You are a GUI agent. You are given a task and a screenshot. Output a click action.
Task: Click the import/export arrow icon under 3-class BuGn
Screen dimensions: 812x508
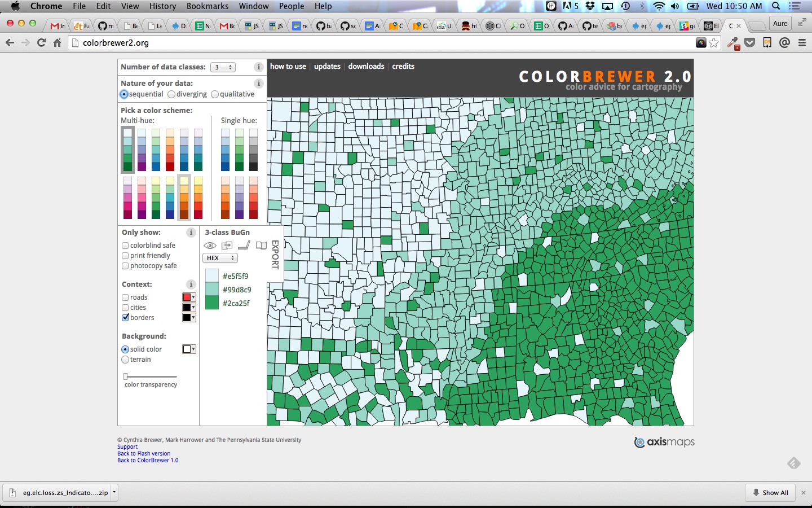click(227, 245)
